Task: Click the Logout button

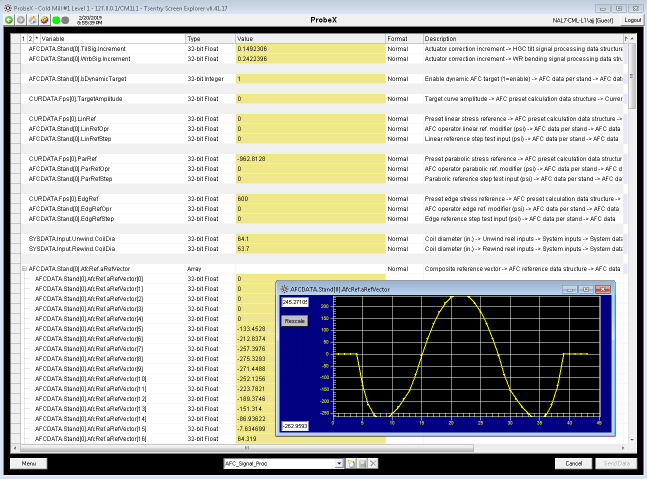Action: tap(632, 20)
